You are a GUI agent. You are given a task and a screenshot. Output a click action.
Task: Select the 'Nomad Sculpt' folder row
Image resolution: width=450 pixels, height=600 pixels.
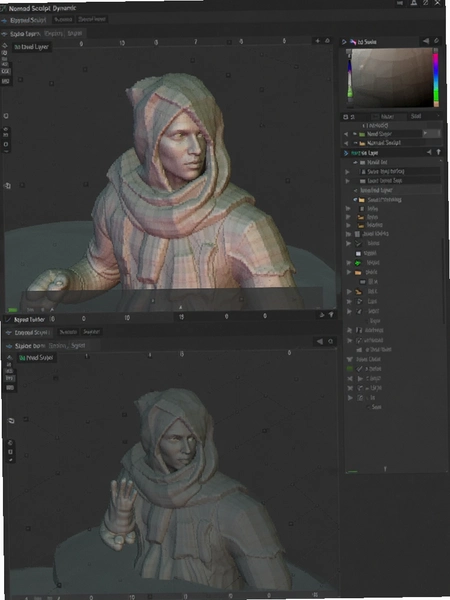pyautogui.click(x=393, y=143)
